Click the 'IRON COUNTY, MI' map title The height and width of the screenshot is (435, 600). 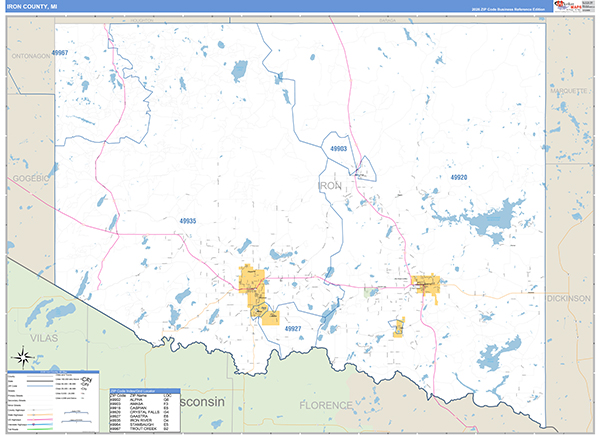(32, 7)
